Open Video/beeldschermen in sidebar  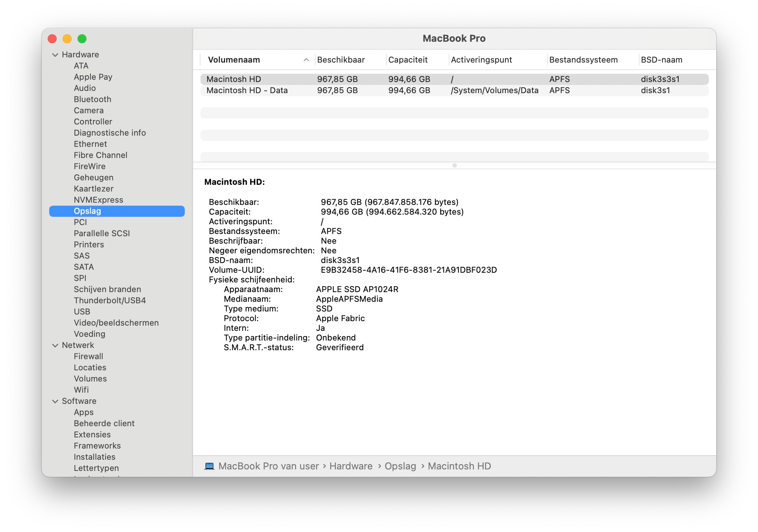click(x=116, y=323)
